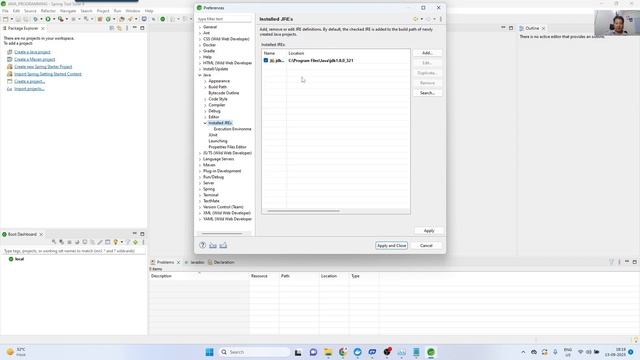The height and width of the screenshot is (360, 640).
Task: Expand the Maven preferences node
Action: (200, 165)
